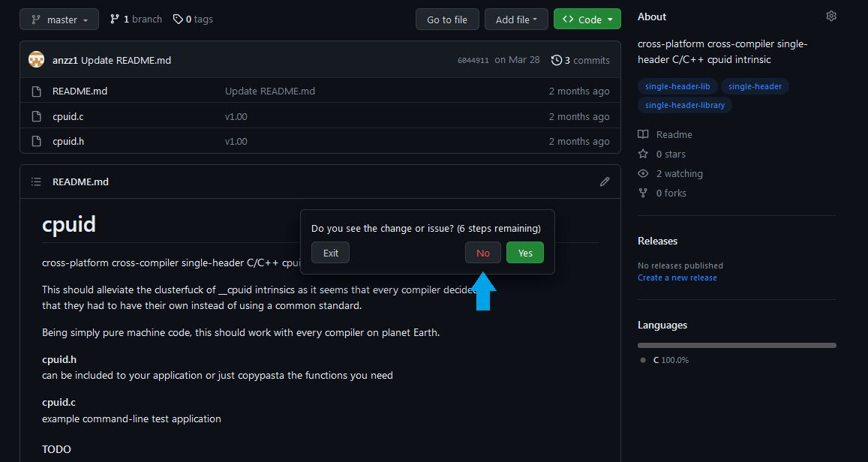The image size is (868, 462).
Task: Click Create a new release
Action: [677, 277]
